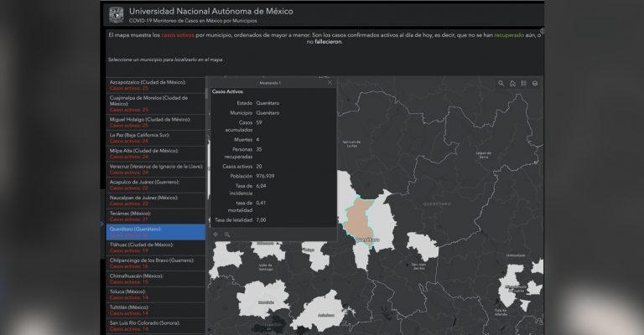The width and height of the screenshot is (644, 335).
Task: Select Miguel Hidalgo (Ciudad de México) row
Action: coord(156,122)
